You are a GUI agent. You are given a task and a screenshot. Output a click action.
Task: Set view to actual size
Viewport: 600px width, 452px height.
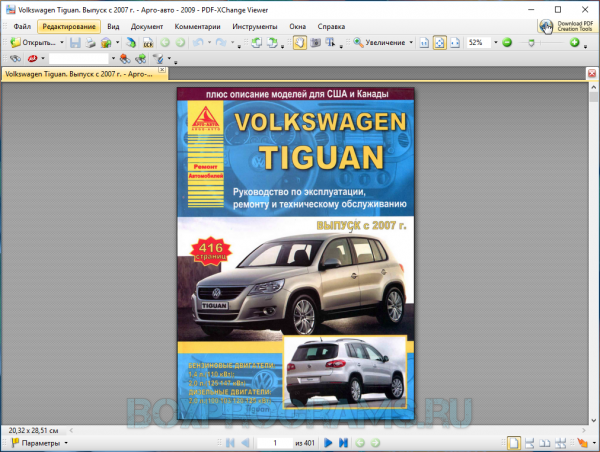pyautogui.click(x=424, y=42)
